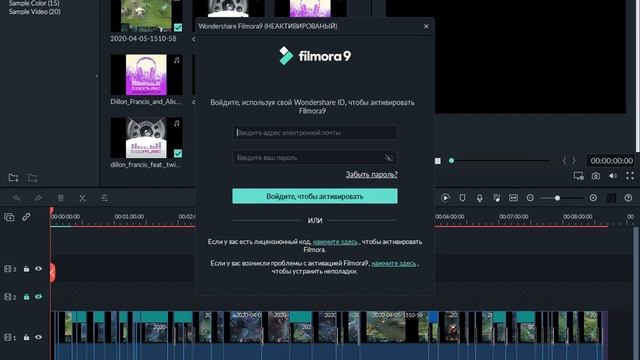Click the render preview icon
640x360 pixels.
coord(445,198)
